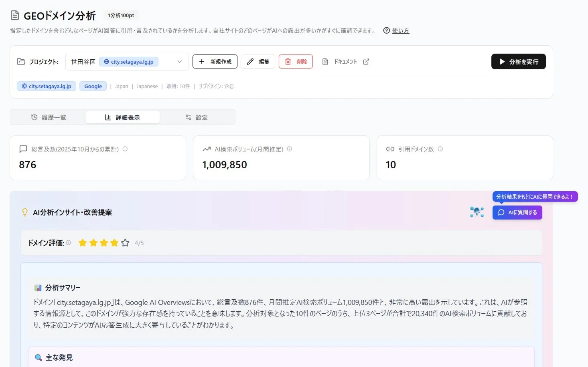
Task: Select the 詳細表示 tab
Action: (x=122, y=117)
